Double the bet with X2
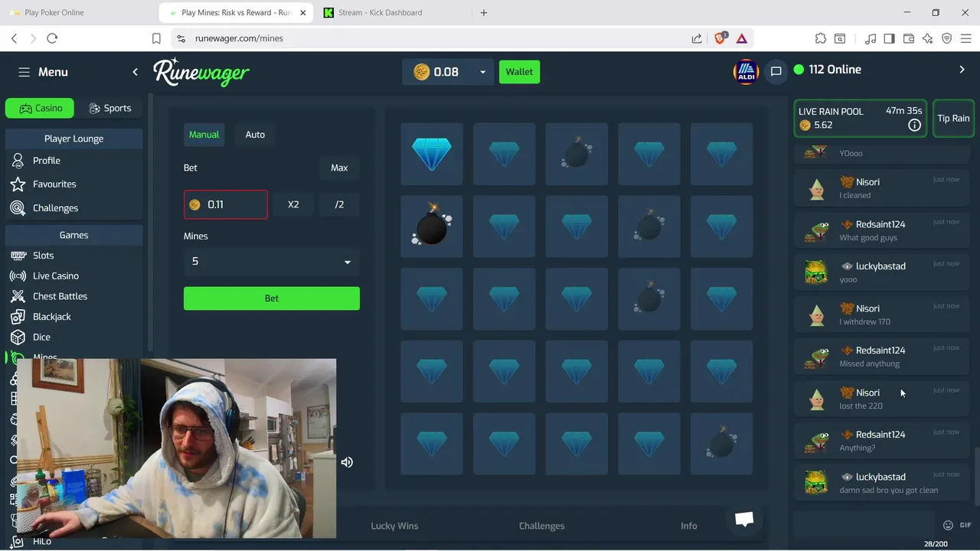This screenshot has width=980, height=551. 293,204
